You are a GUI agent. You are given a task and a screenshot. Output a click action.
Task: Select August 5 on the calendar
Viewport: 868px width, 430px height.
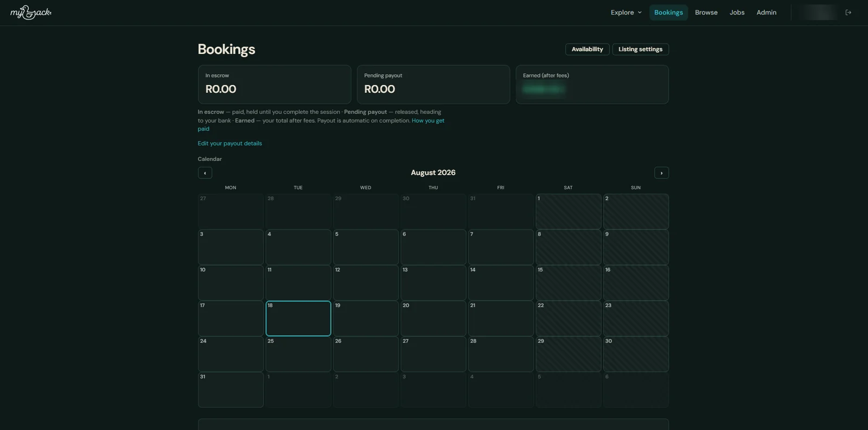[x=366, y=248]
